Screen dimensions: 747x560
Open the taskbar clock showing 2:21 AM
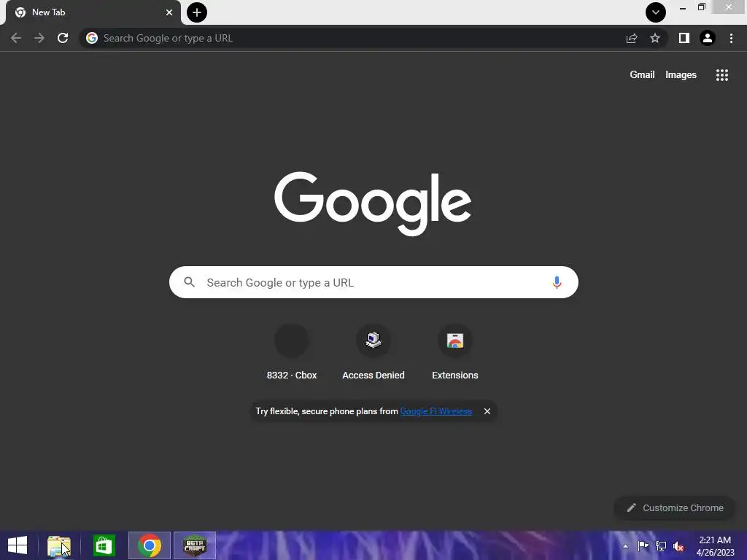coord(715,546)
